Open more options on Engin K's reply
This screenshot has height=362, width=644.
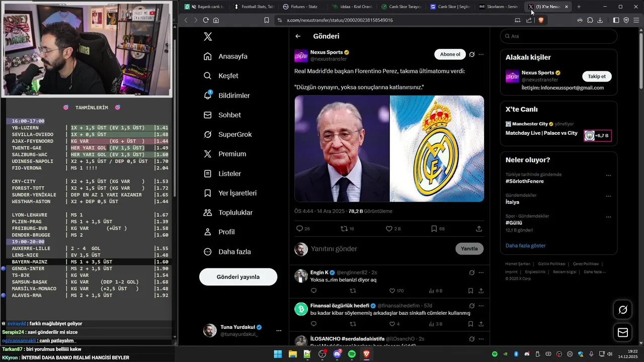point(481,273)
